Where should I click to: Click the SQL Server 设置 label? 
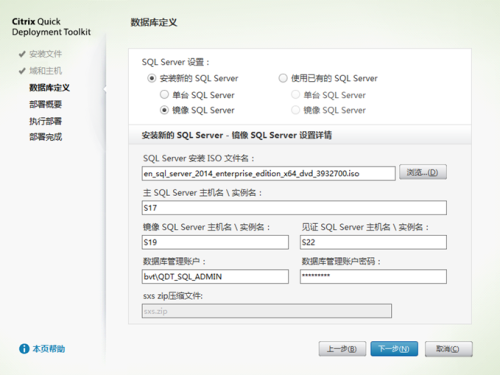(176, 62)
